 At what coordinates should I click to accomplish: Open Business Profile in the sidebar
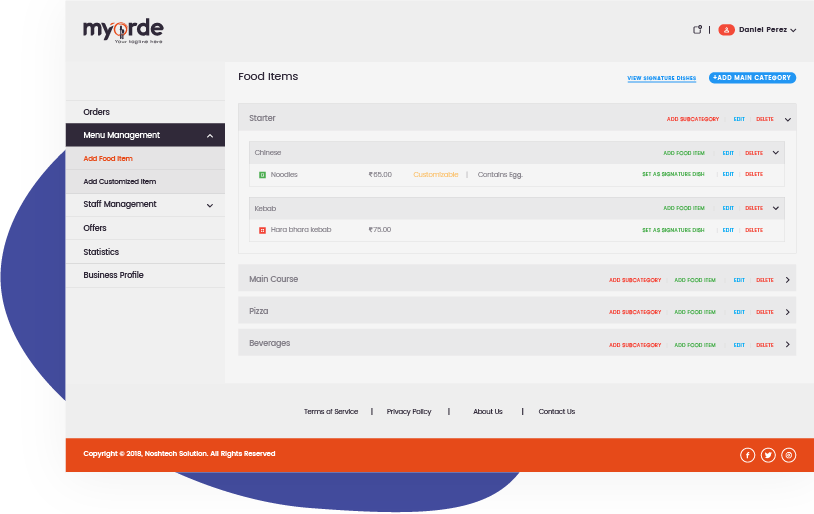(145, 275)
